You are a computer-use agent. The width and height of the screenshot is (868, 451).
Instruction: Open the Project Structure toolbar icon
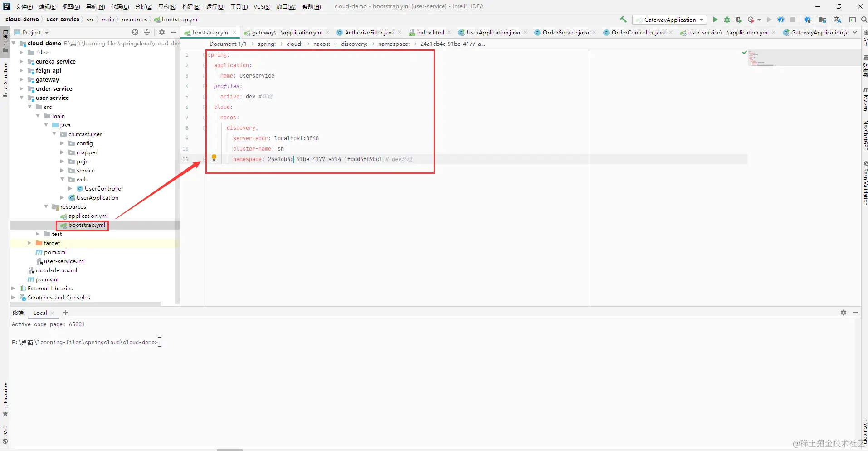[823, 20]
